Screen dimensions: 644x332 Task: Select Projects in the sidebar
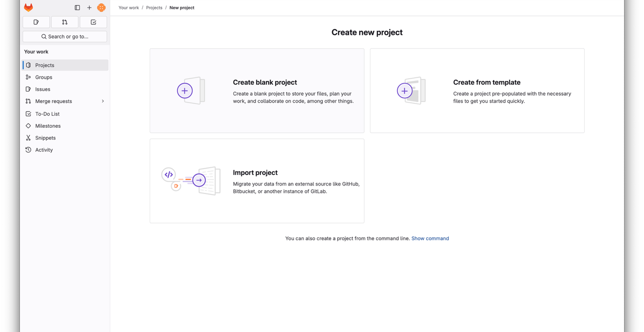(45, 65)
